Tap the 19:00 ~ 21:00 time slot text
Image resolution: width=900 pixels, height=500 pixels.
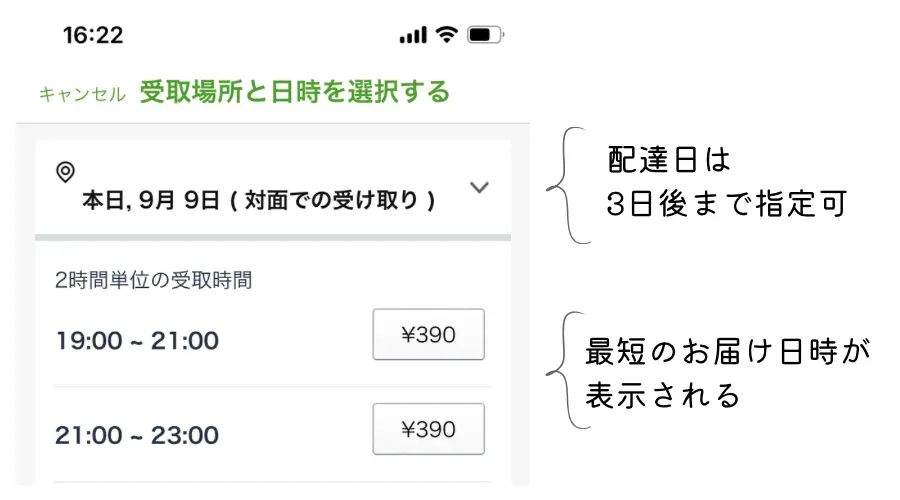[x=137, y=341]
